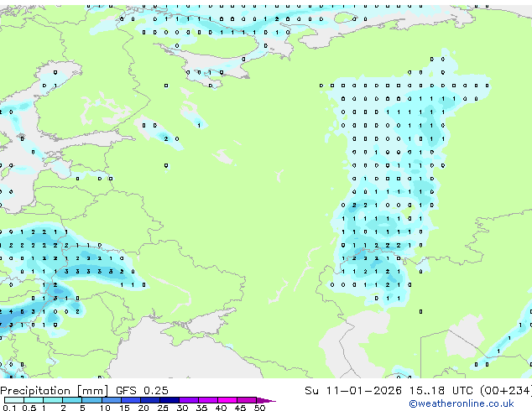Screen dimensions: 532x411
Task: Click the legend label '0.1'
Action: 9,408
